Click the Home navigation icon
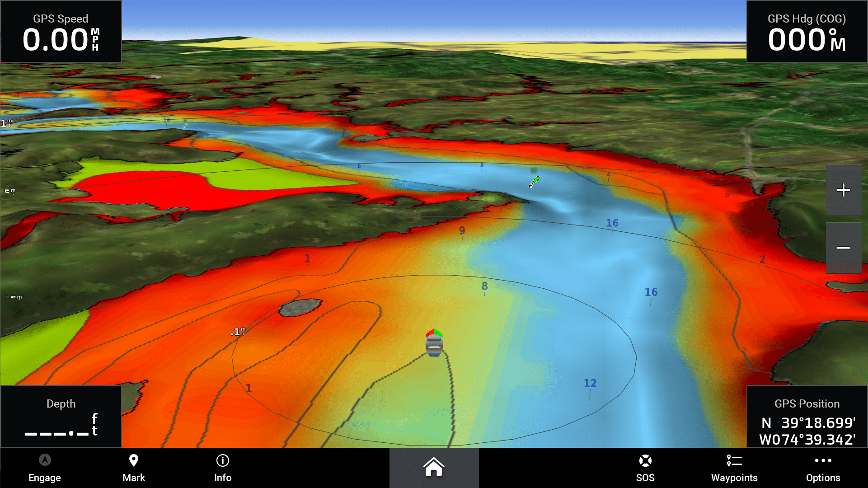868x488 pixels. 434,468
